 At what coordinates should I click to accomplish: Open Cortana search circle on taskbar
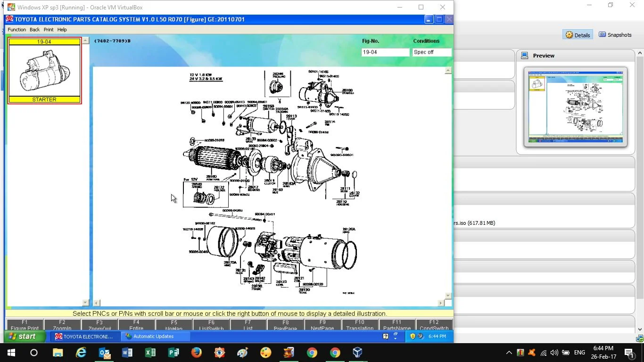point(34,353)
